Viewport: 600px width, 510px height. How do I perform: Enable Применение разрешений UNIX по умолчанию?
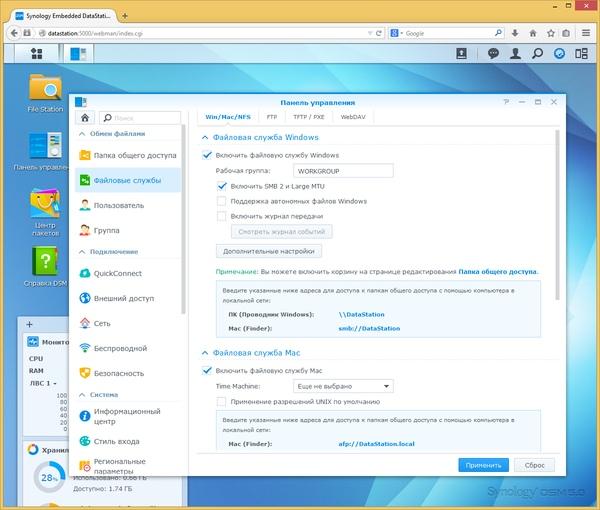pos(221,402)
